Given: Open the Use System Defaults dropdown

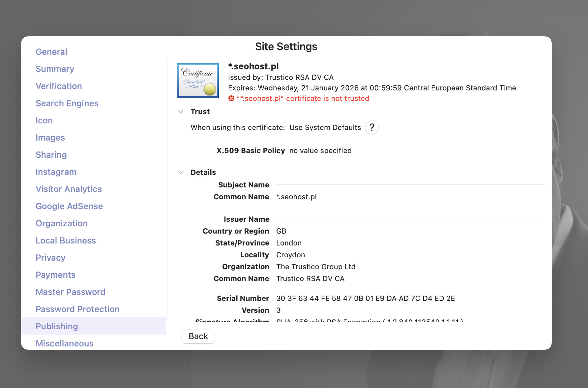Looking at the screenshot, I should coord(325,128).
